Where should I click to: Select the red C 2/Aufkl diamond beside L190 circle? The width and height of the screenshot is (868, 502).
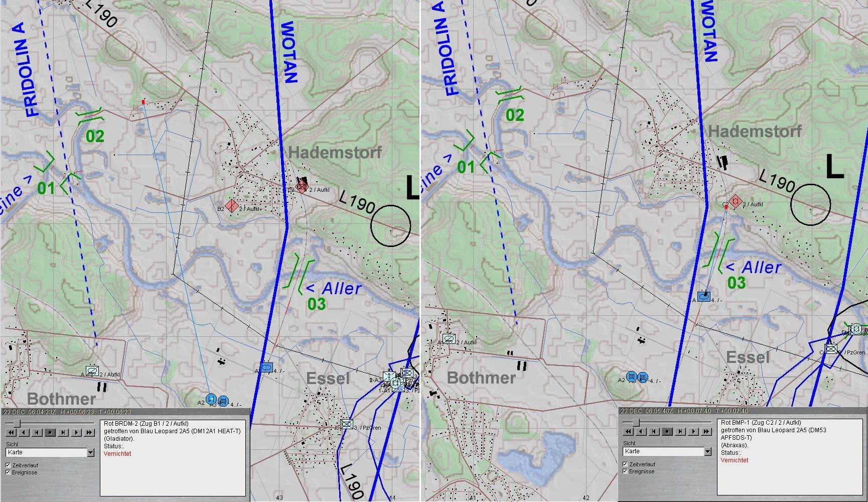tap(735, 202)
